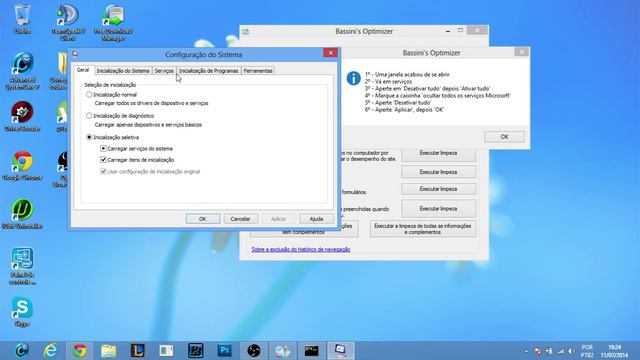Click the Configuração do Sistema title icon

click(x=75, y=54)
